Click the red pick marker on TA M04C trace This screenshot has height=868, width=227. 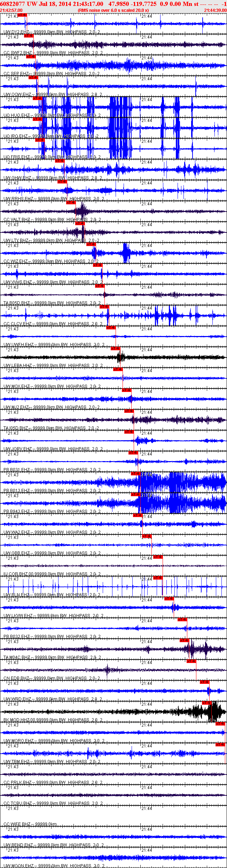tap(185, 640)
